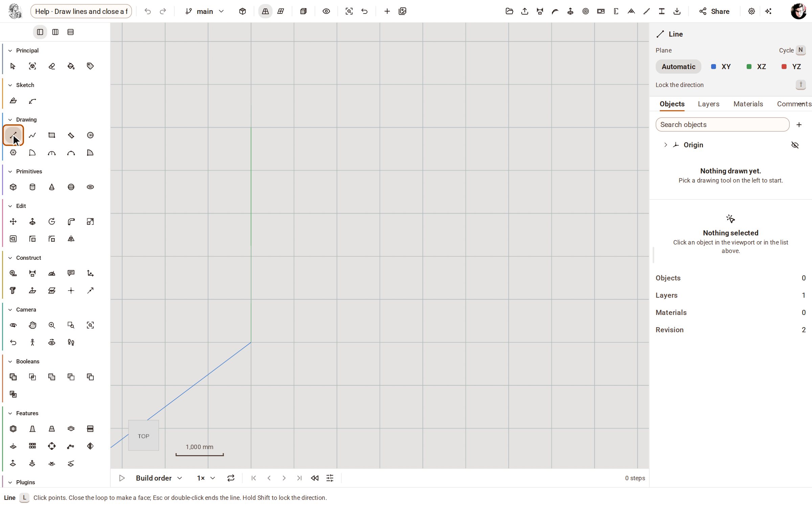Switch to the Materials tab
This screenshot has width=812, height=508.
pos(748,104)
